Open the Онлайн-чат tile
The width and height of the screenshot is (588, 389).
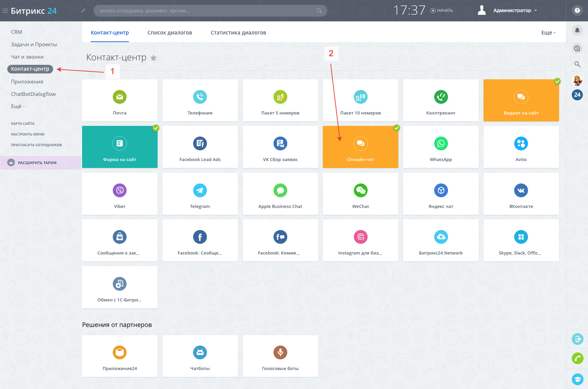(360, 147)
